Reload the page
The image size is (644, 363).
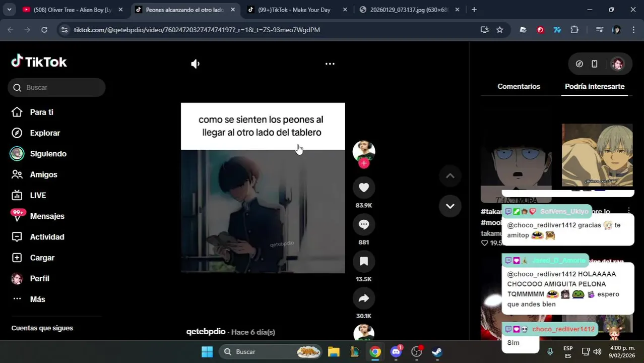click(x=44, y=30)
